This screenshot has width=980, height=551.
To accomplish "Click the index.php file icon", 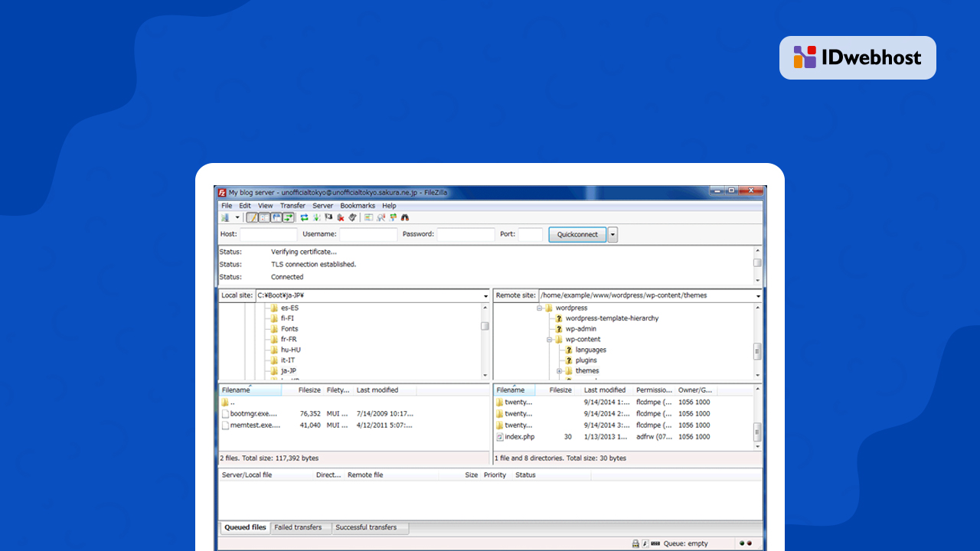I will [499, 437].
